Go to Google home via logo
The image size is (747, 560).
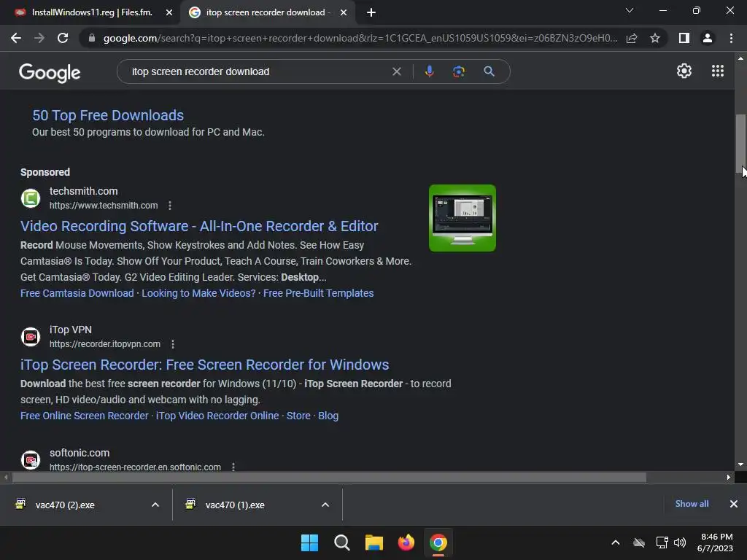pyautogui.click(x=50, y=72)
